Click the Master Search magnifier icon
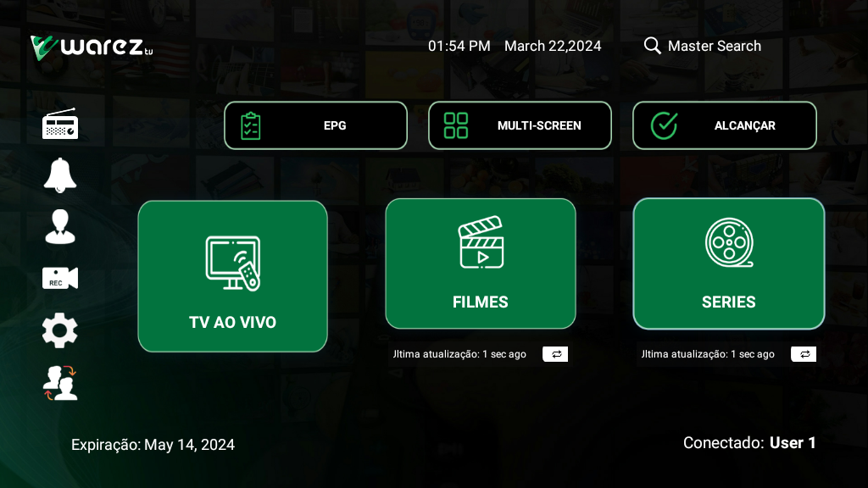The width and height of the screenshot is (868, 488). [x=652, y=46]
